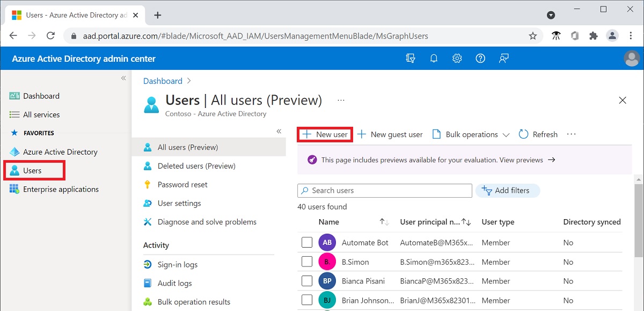Image resolution: width=644 pixels, height=311 pixels.
Task: Reload the page in the browser
Action: (50, 36)
